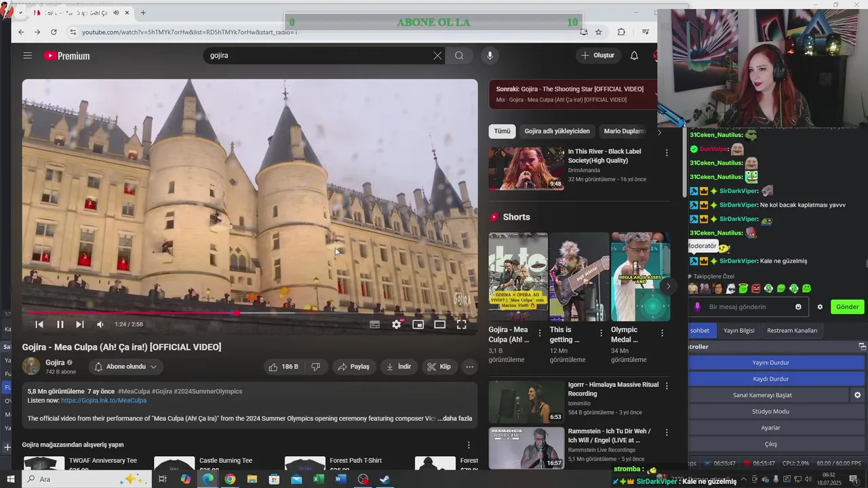868x488 pixels.
Task: Open OBS Ayarlar settings
Action: click(x=771, y=428)
